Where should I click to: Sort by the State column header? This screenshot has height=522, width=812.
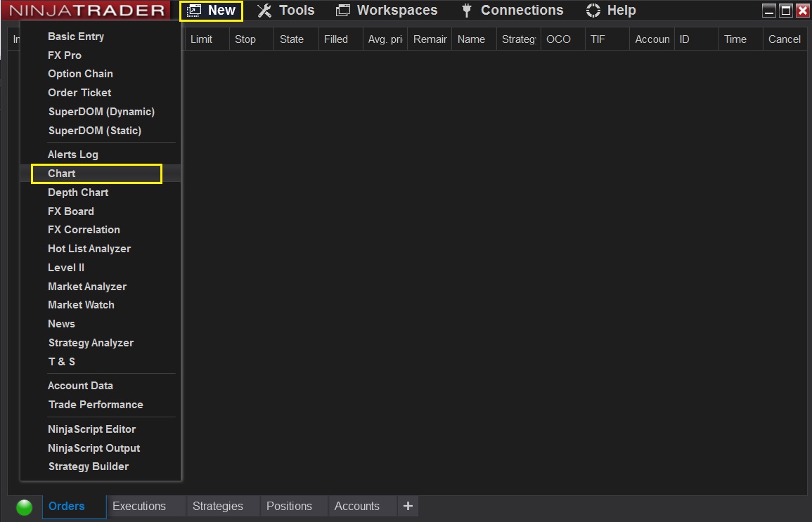(296, 39)
